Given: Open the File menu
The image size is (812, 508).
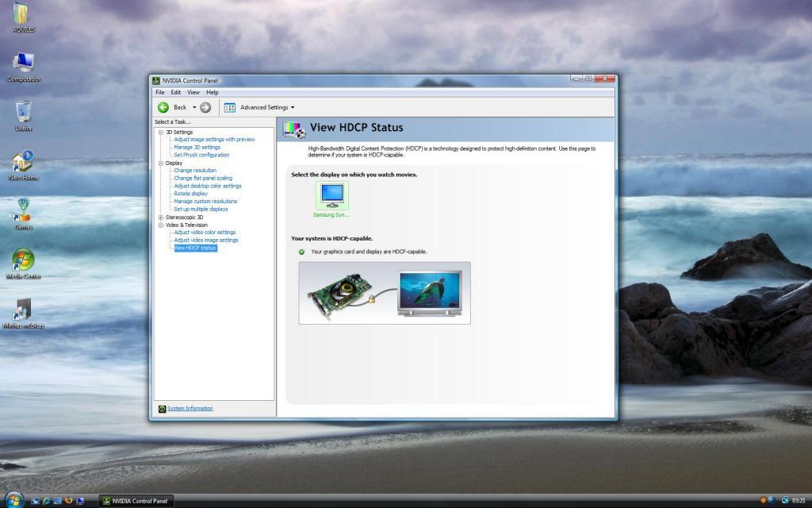Looking at the screenshot, I should click(160, 92).
